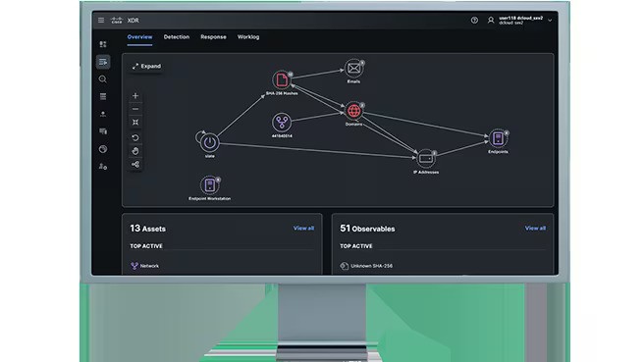This screenshot has height=362, width=644.
Task: Select the IP Addresses node
Action: (426, 159)
